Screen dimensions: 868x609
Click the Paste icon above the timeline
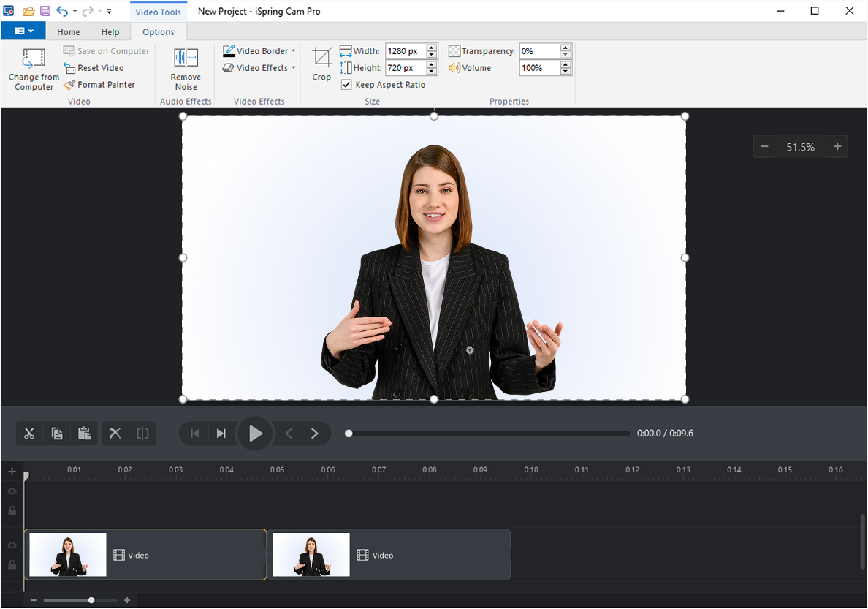pos(84,433)
